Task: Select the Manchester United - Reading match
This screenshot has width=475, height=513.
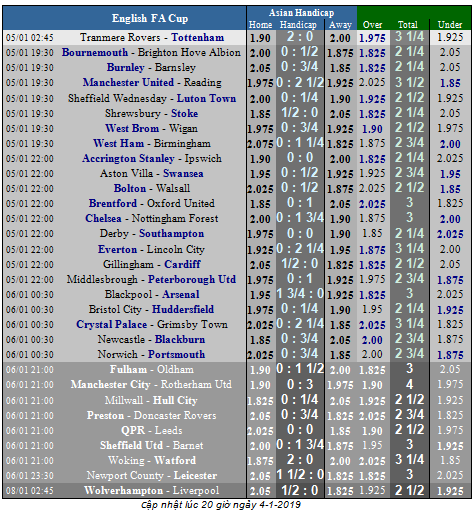Action: point(152,82)
